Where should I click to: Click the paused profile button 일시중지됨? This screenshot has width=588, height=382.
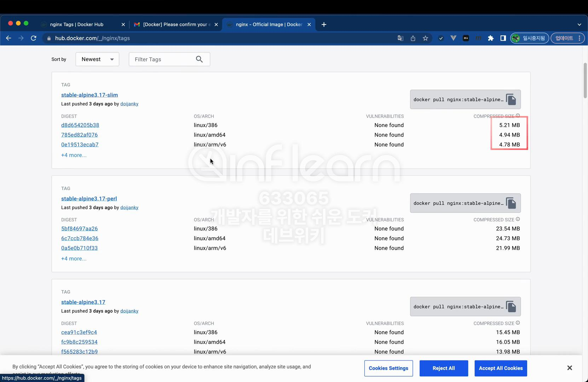point(529,38)
